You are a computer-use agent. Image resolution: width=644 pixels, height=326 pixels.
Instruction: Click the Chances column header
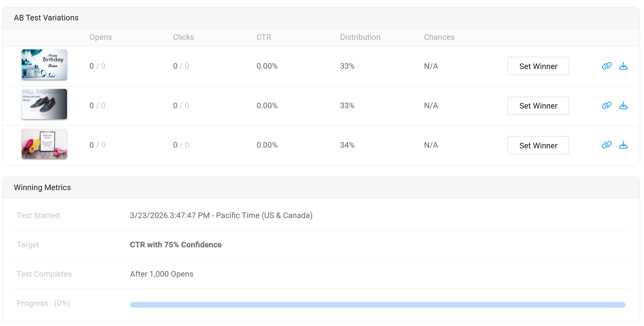click(x=439, y=37)
